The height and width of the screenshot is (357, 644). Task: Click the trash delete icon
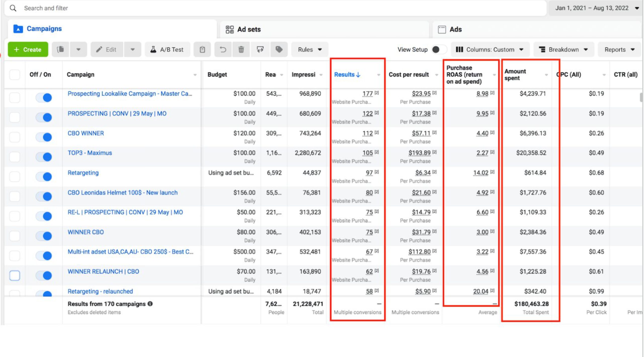(241, 49)
